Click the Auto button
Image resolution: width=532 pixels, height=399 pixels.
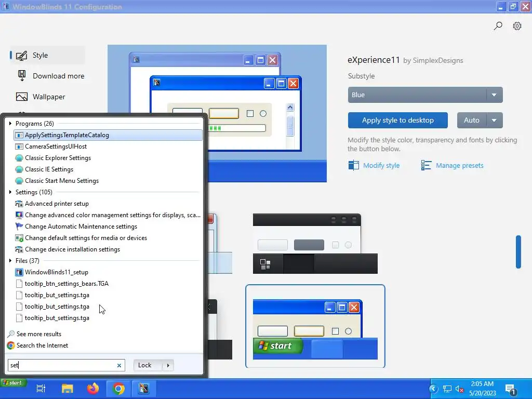pos(472,120)
